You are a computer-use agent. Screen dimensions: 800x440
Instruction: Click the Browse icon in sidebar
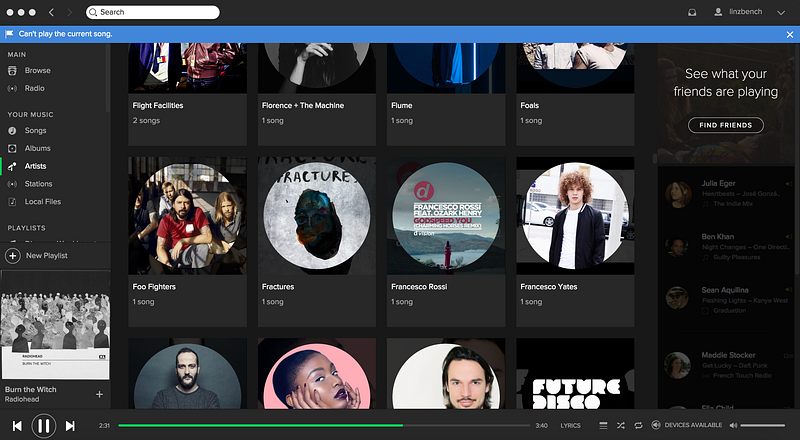[x=12, y=70]
